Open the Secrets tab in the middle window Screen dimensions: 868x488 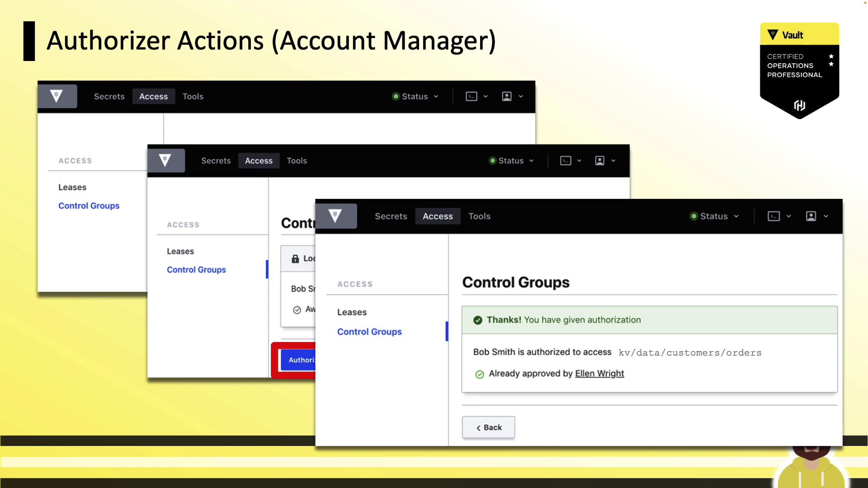coord(216,161)
